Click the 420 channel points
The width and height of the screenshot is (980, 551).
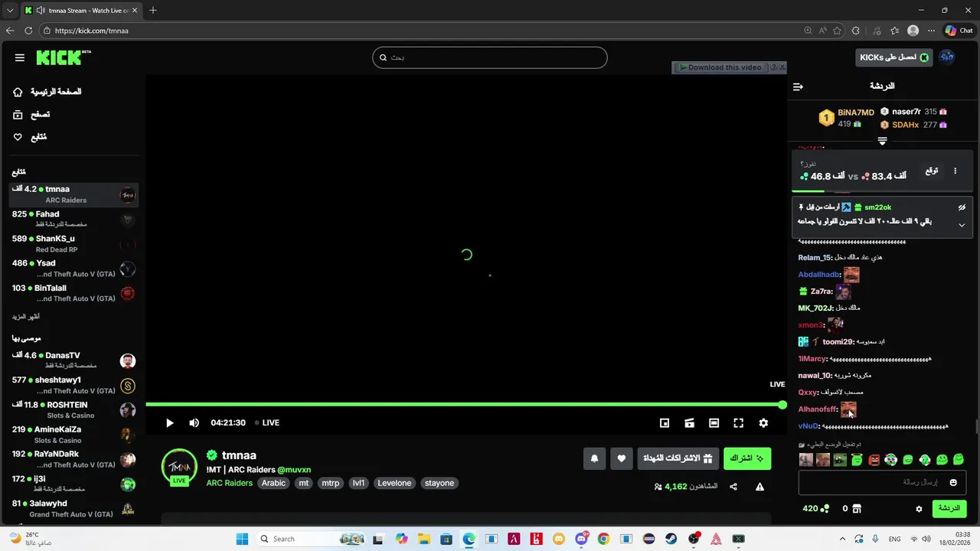[x=815, y=508]
